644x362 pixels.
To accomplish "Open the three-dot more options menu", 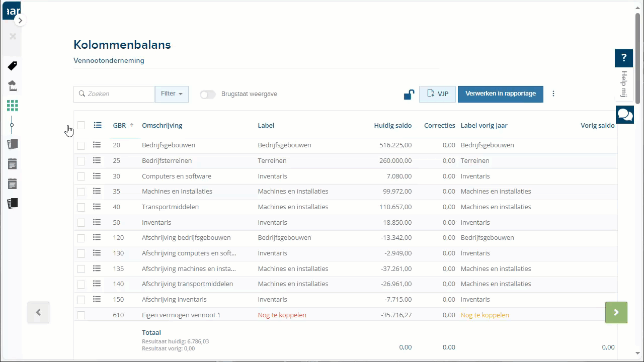I will [x=553, y=94].
